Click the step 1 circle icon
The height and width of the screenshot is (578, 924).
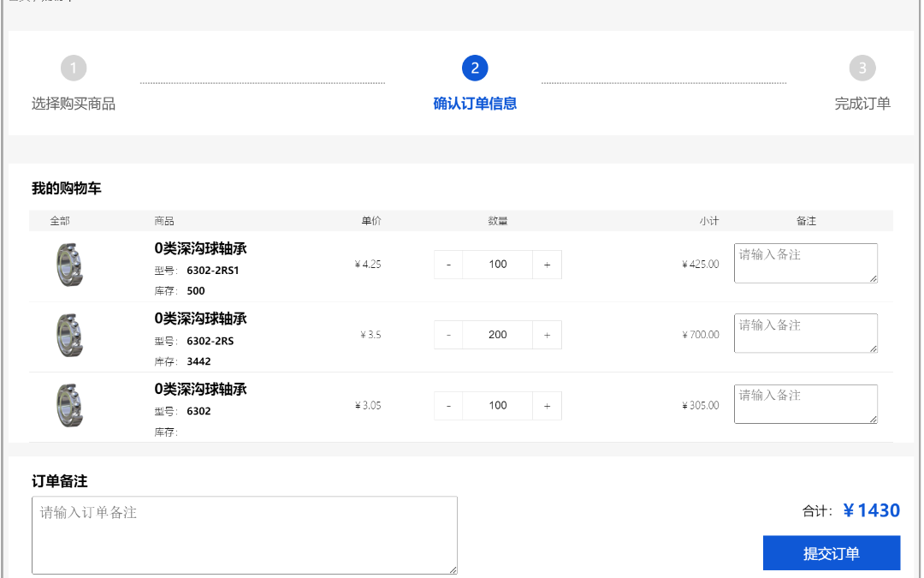[75, 68]
